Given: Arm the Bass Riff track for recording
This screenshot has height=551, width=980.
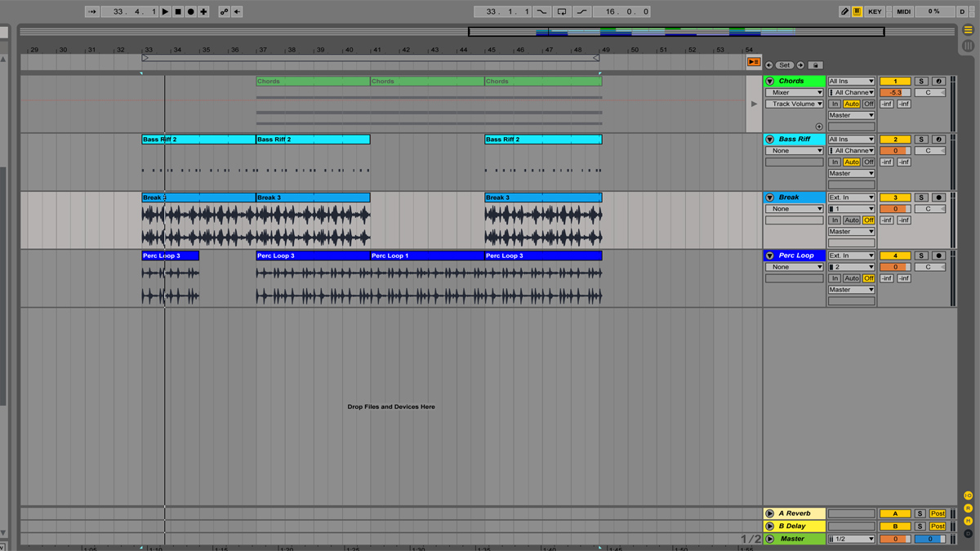Looking at the screenshot, I should pyautogui.click(x=938, y=140).
